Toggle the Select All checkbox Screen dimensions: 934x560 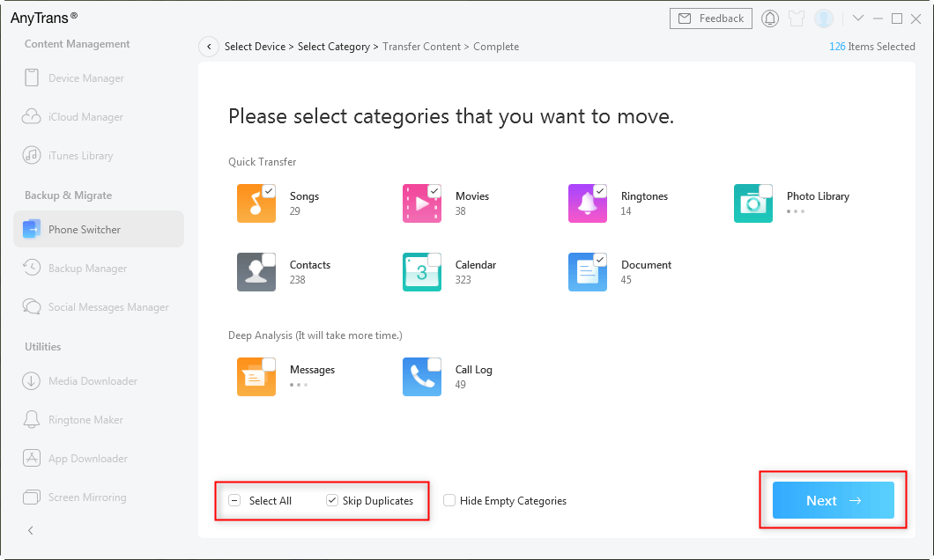[x=234, y=501]
